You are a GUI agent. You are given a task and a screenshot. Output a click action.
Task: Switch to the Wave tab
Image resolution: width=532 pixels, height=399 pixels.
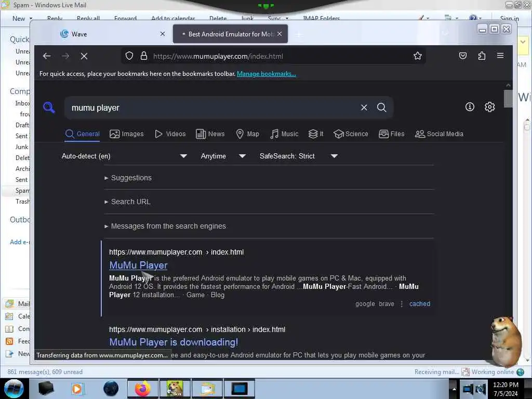pos(112,34)
